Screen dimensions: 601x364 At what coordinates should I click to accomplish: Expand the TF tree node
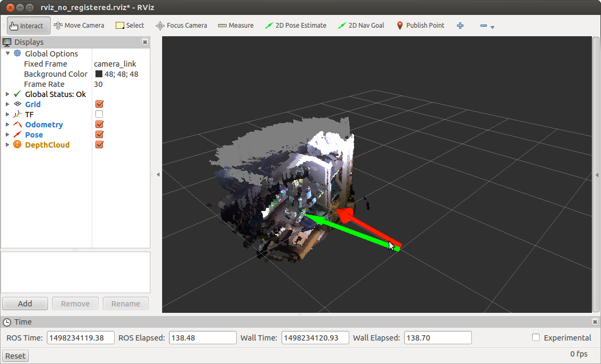[7, 114]
